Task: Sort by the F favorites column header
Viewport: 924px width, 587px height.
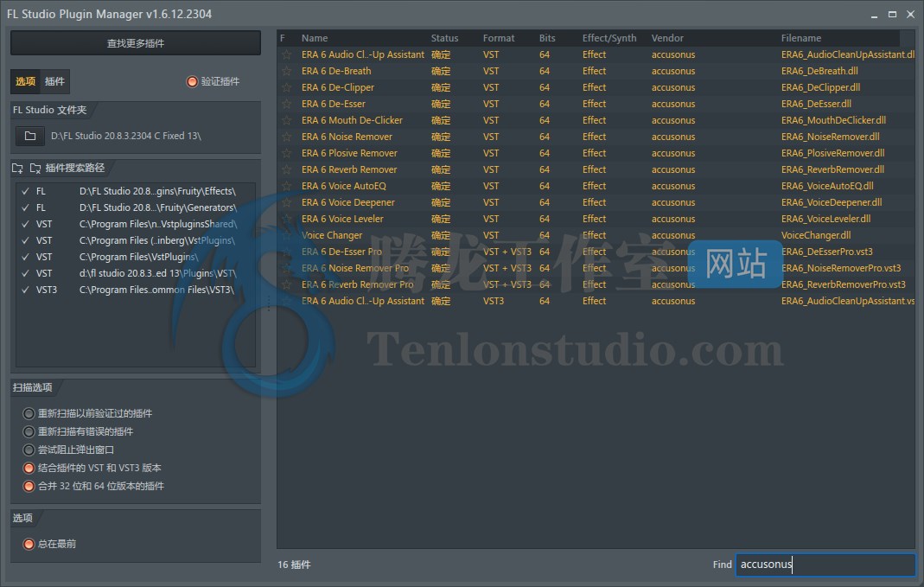Action: pyautogui.click(x=283, y=38)
